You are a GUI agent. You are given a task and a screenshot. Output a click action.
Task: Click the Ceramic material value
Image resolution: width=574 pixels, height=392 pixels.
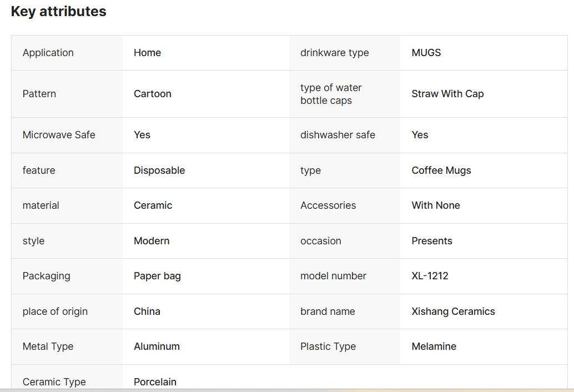click(153, 205)
